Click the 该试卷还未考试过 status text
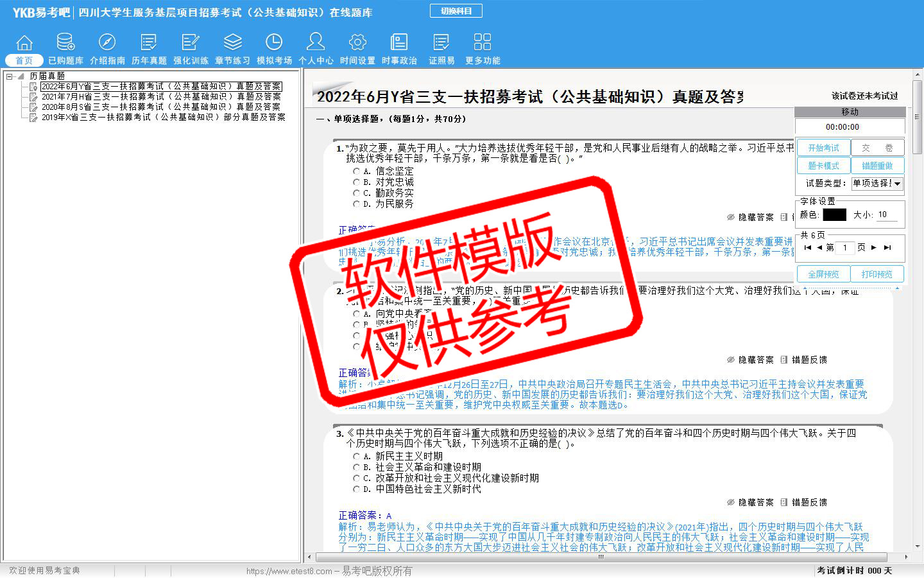The width and height of the screenshot is (924, 578). tap(864, 96)
